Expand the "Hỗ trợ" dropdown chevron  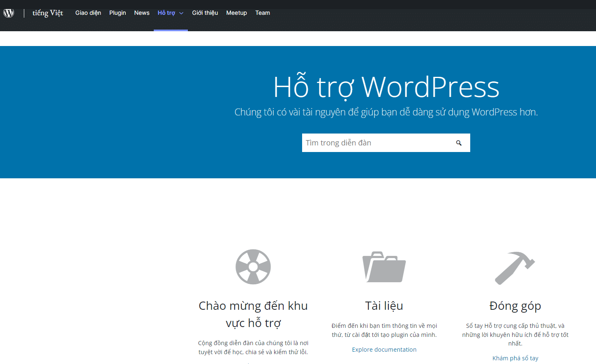(x=181, y=13)
